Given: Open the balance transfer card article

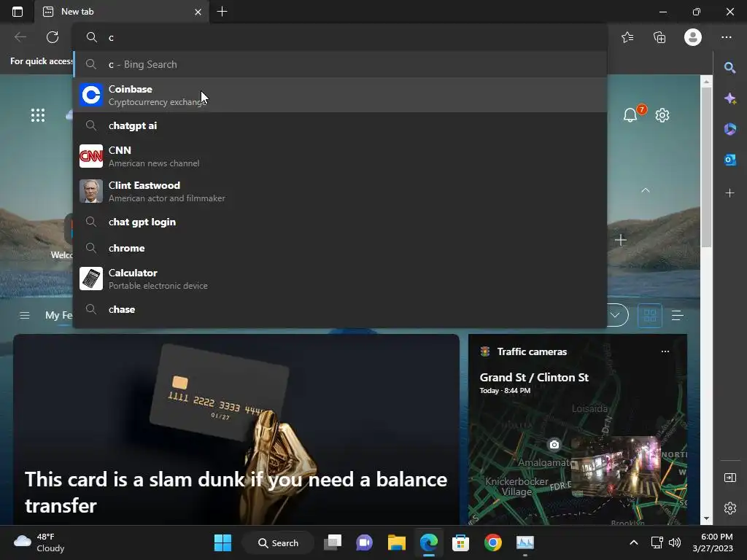Looking at the screenshot, I should pos(236,429).
